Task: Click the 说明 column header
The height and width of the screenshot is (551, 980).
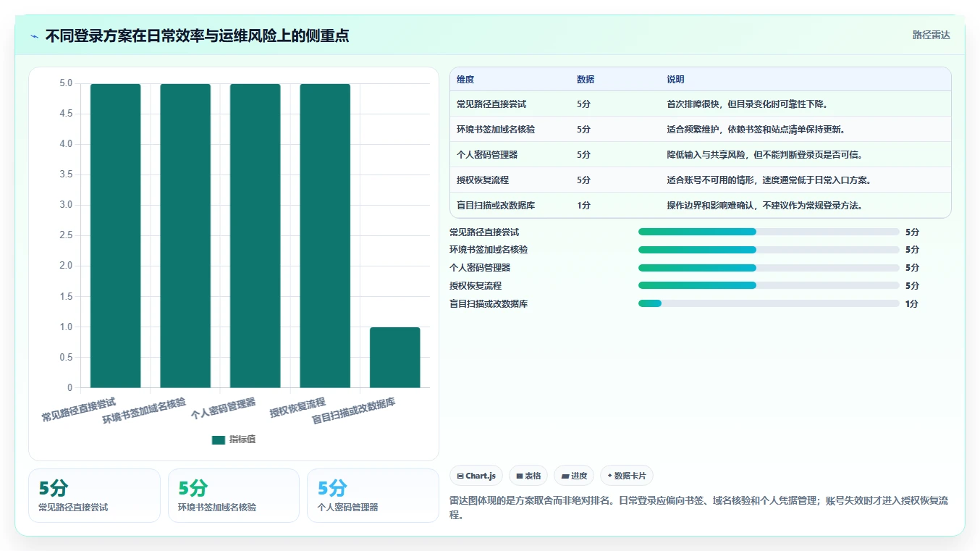Action: tap(675, 80)
